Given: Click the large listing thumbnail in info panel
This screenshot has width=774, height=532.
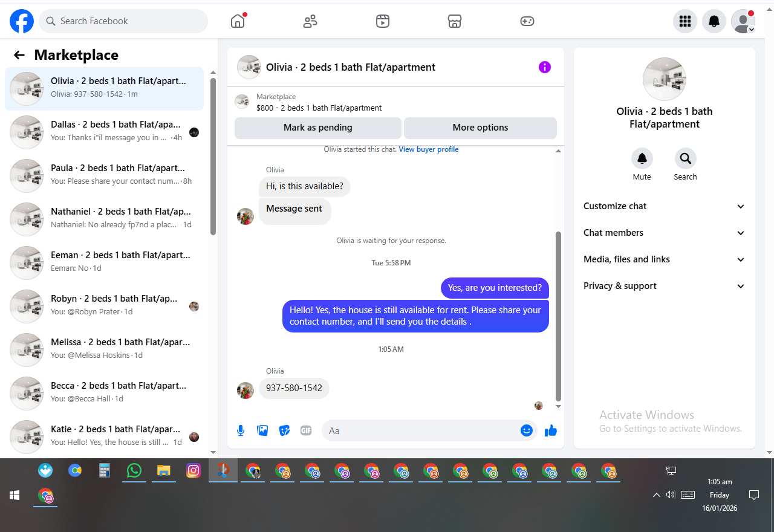Looking at the screenshot, I should tap(665, 79).
